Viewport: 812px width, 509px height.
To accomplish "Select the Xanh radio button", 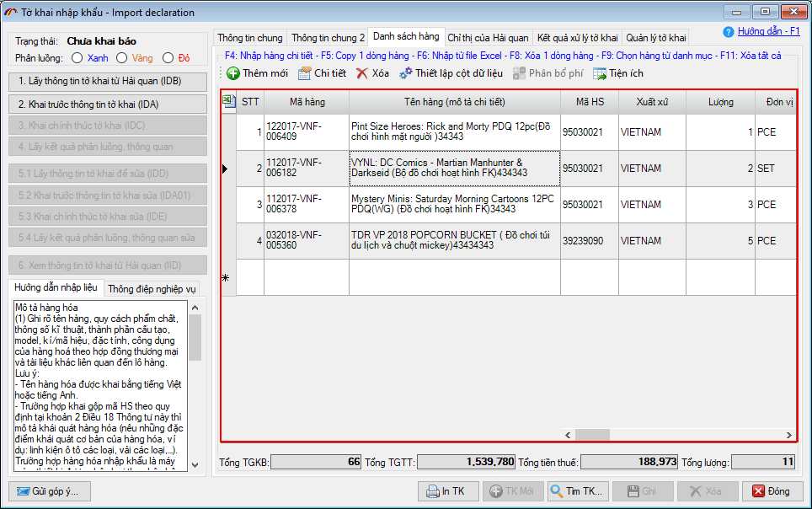I will 77,58.
